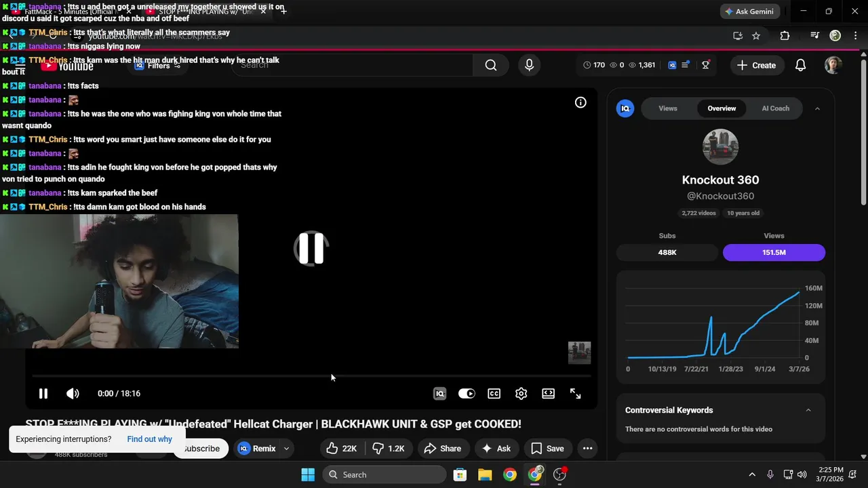Select the Views 151.5M stat pill

pos(774,252)
